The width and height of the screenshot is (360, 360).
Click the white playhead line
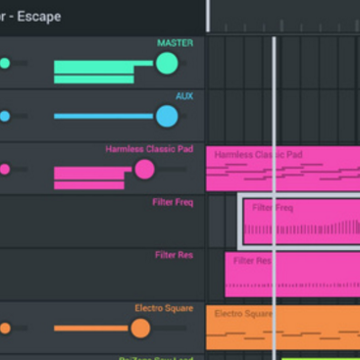(274, 198)
